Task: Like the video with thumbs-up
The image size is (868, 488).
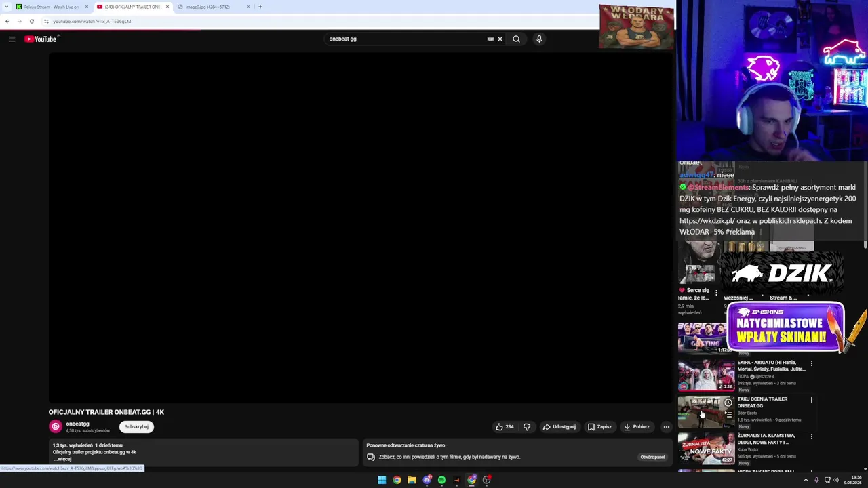Action: 505,427
